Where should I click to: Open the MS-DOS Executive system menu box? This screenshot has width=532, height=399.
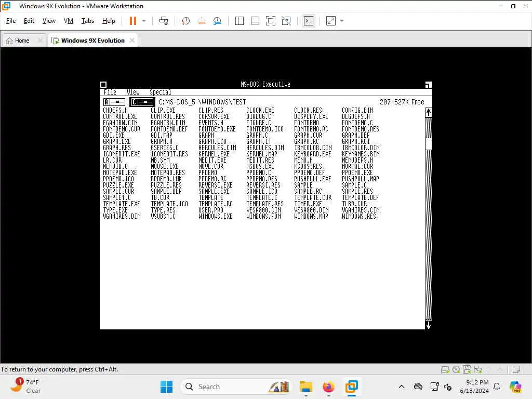(103, 85)
